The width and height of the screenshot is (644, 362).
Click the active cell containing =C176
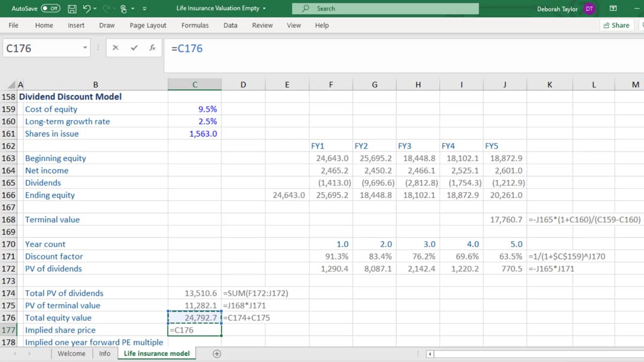(x=194, y=330)
